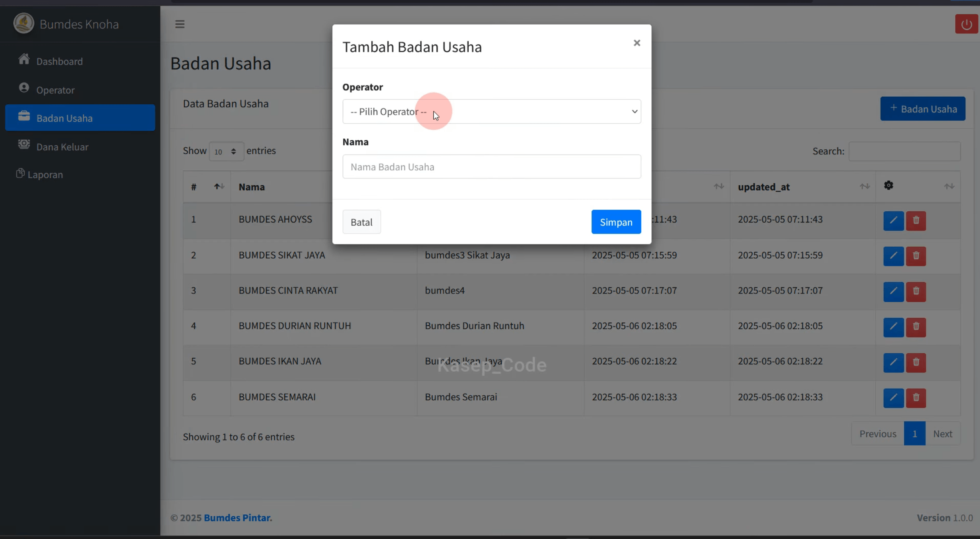980x539 pixels.
Task: Go to page 1 in pagination
Action: pos(914,434)
